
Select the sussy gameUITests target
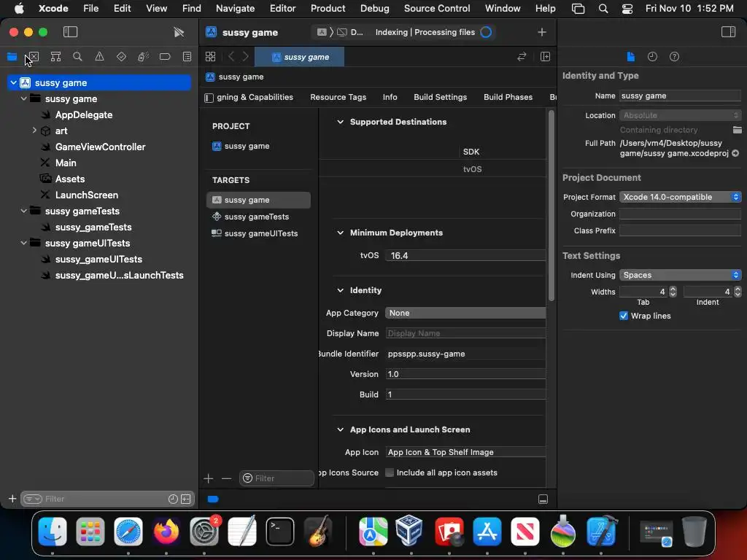click(258, 233)
